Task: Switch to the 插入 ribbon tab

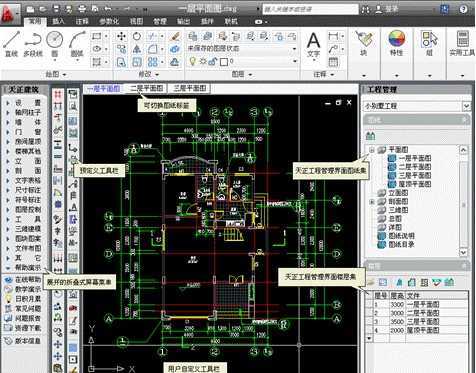Action: pyautogui.click(x=58, y=21)
